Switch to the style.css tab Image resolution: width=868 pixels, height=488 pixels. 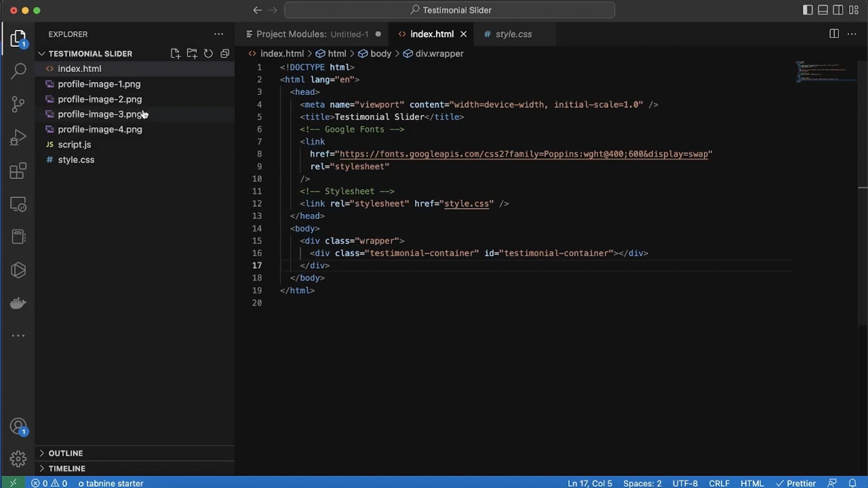coord(513,34)
